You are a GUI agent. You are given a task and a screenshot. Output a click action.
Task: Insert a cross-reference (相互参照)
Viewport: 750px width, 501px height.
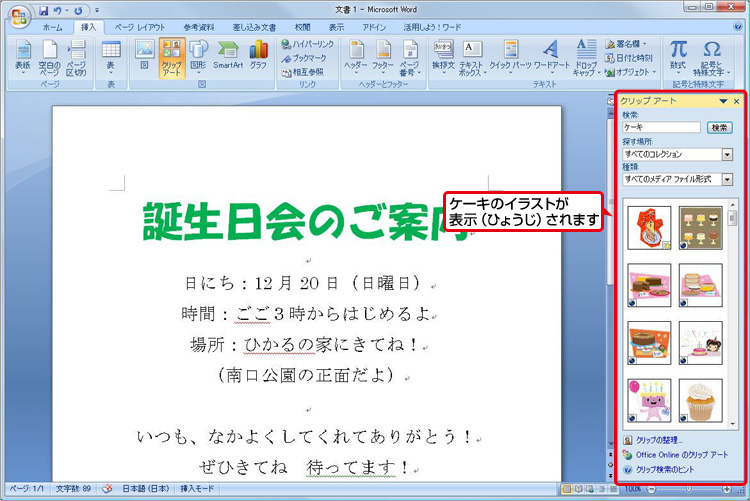tap(302, 72)
